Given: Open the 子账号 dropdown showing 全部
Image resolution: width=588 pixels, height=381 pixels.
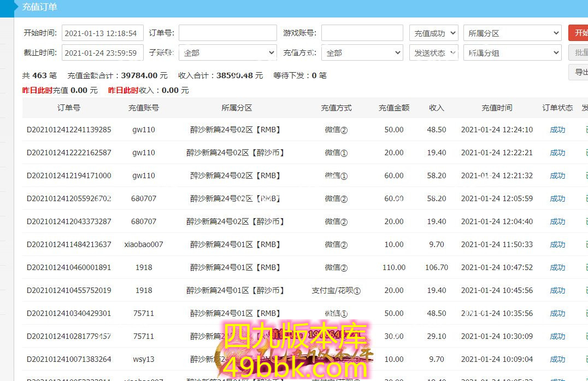Looking at the screenshot, I should [x=227, y=53].
